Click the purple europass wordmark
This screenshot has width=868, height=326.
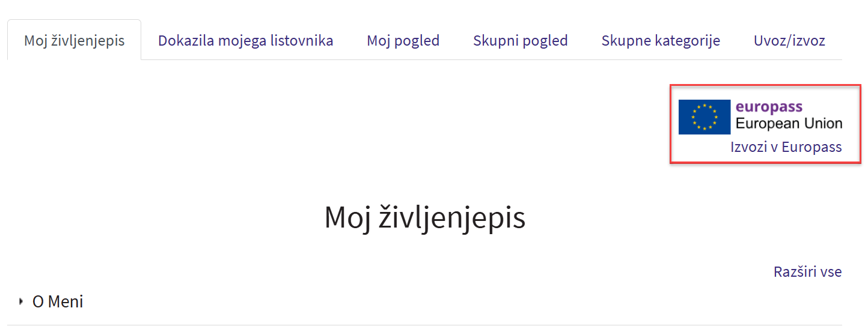pos(769,107)
